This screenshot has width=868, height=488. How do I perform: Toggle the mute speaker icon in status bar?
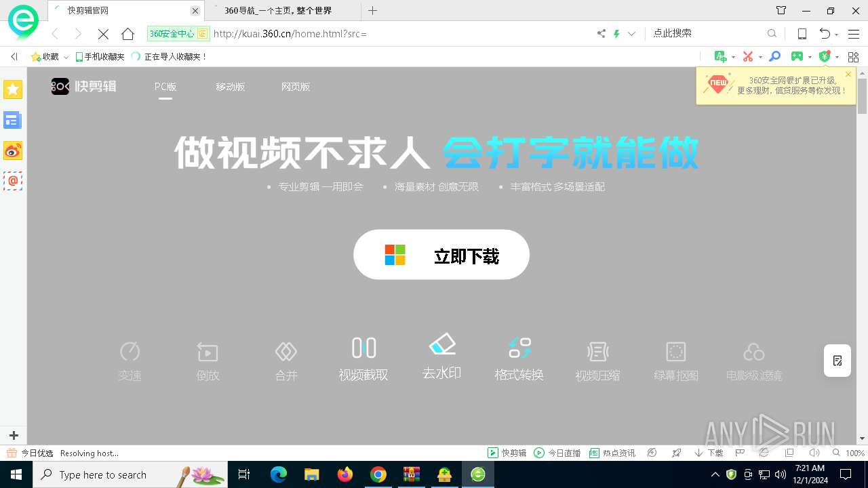[x=814, y=453]
